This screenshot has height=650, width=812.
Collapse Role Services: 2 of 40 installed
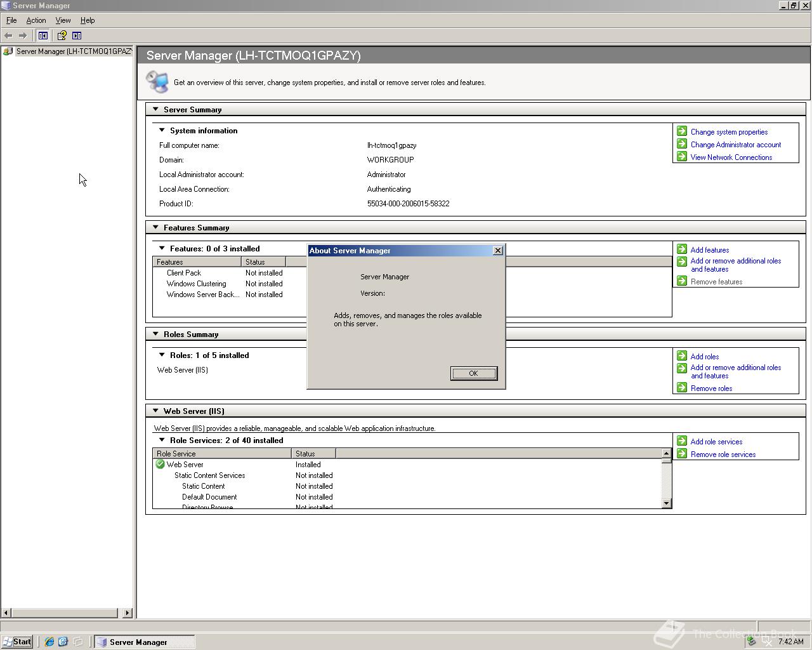(162, 440)
